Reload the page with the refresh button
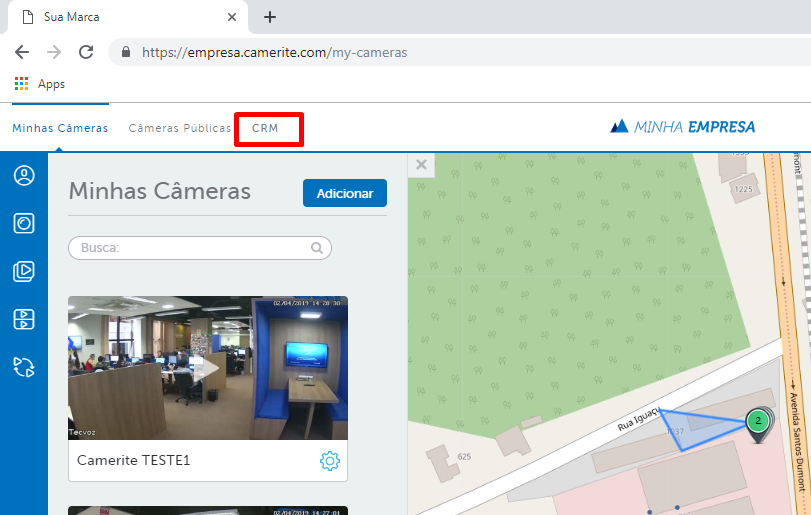Image resolution: width=811 pixels, height=515 pixels. coord(86,52)
